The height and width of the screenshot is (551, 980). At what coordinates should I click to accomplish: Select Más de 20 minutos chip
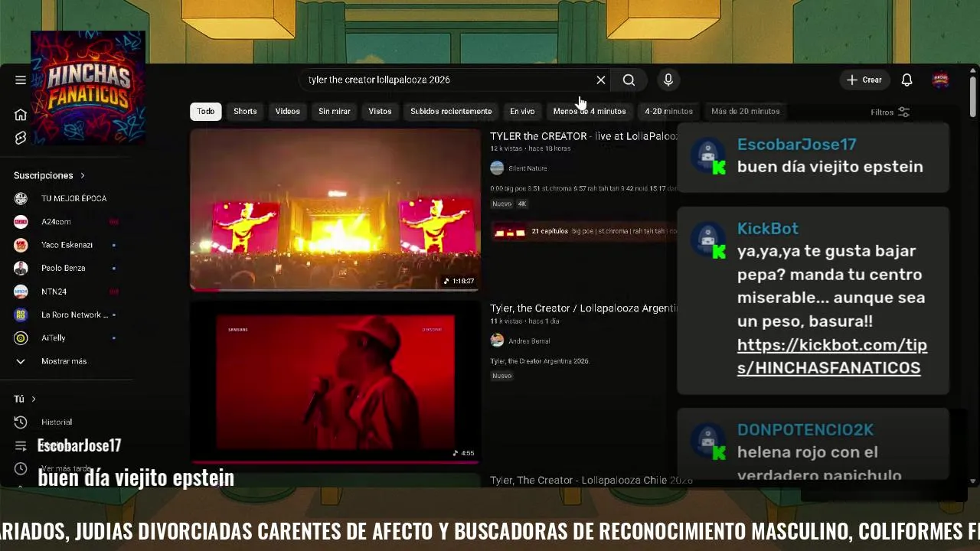pyautogui.click(x=745, y=111)
